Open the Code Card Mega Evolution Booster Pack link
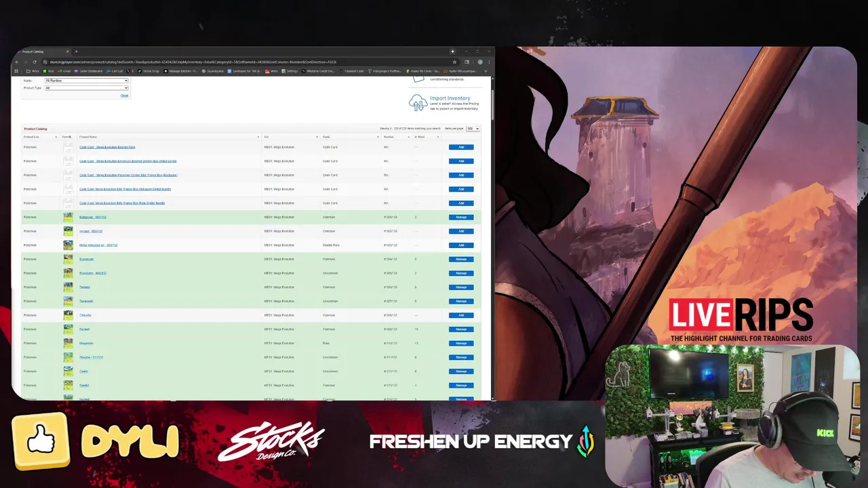This screenshot has height=488, width=868. pos(107,147)
